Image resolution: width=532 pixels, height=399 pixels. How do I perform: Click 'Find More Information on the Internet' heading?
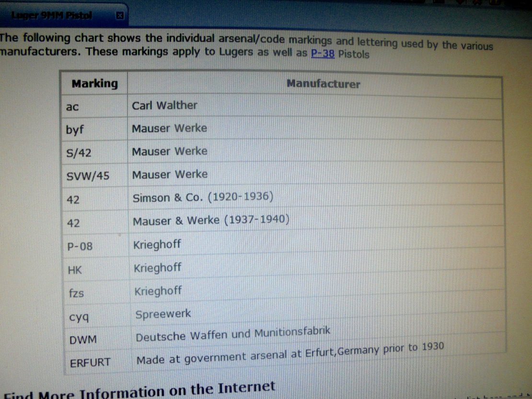[139, 390]
